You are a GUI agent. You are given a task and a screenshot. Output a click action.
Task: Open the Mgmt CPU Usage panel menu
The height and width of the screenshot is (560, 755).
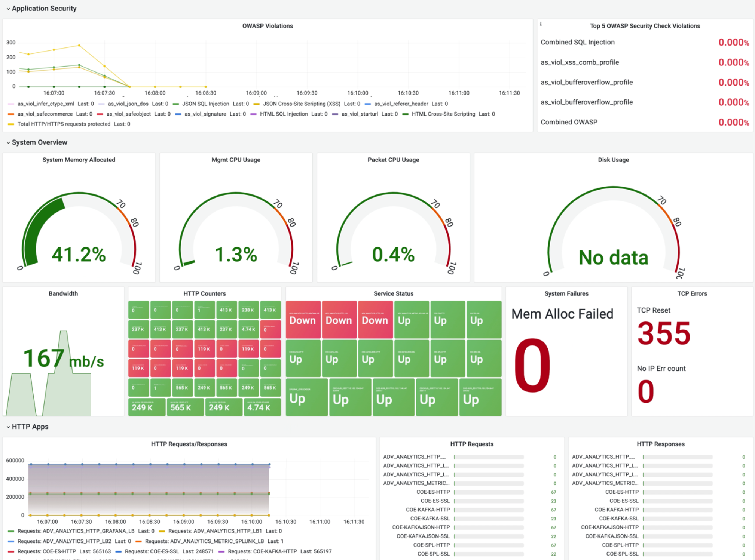tap(236, 160)
